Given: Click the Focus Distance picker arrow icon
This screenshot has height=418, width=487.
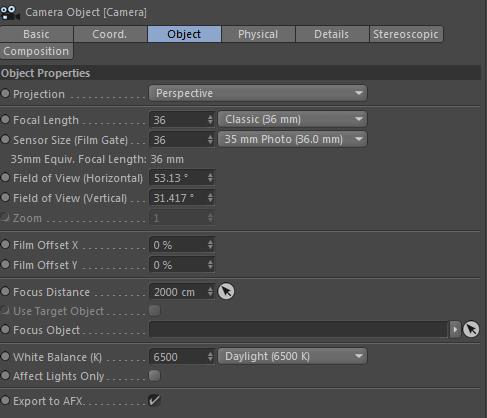Looking at the screenshot, I should pyautogui.click(x=226, y=291).
